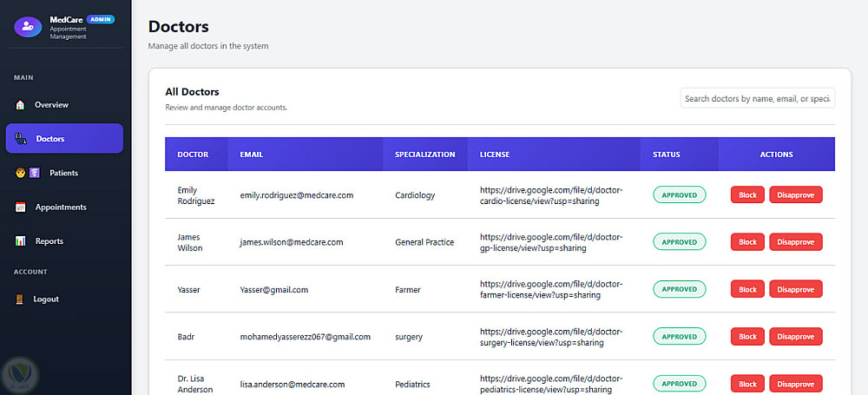Focus the search doctors input field
This screenshot has width=868, height=395.
(x=757, y=99)
